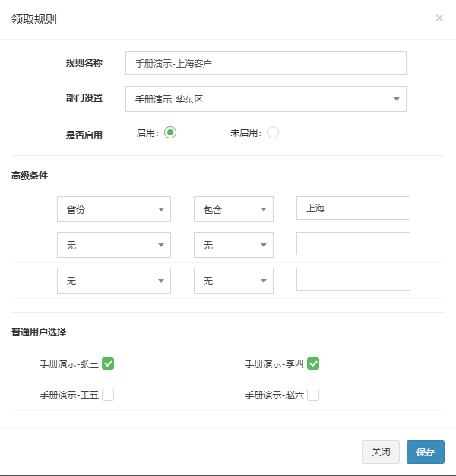Open the 省份 condition field dropdown
The image size is (456, 476).
pos(114,209)
